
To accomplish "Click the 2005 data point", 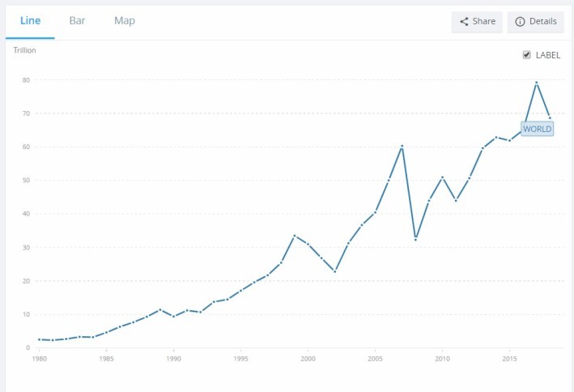I will (x=375, y=212).
